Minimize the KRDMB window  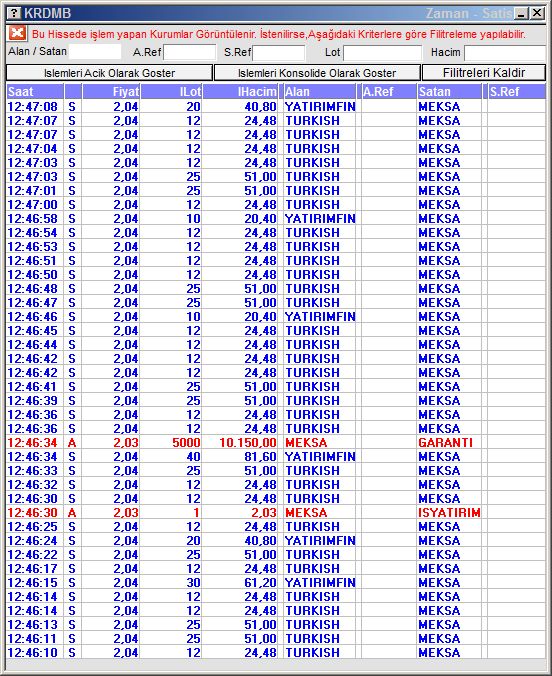[x=521, y=13]
